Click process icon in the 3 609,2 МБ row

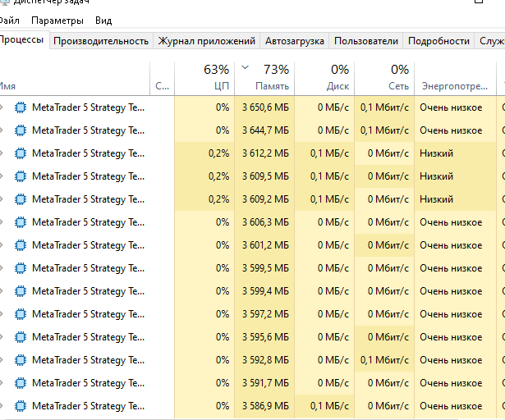pos(21,199)
